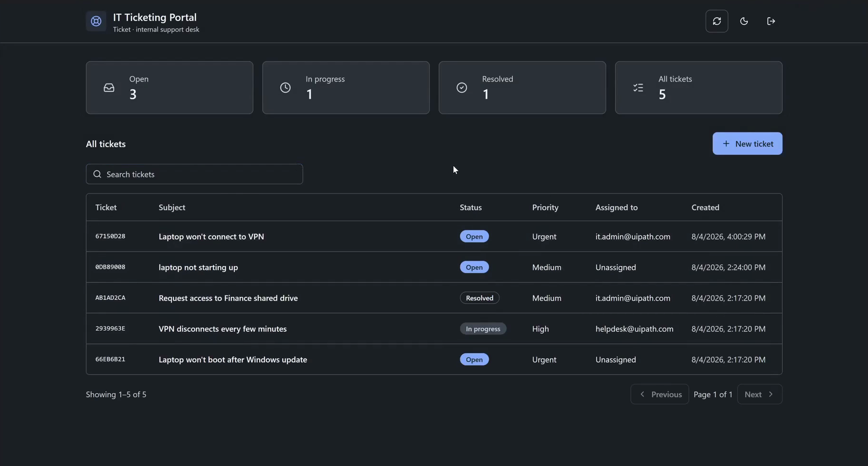The width and height of the screenshot is (868, 466).
Task: Open ticket 67150D28
Action: pyautogui.click(x=110, y=236)
